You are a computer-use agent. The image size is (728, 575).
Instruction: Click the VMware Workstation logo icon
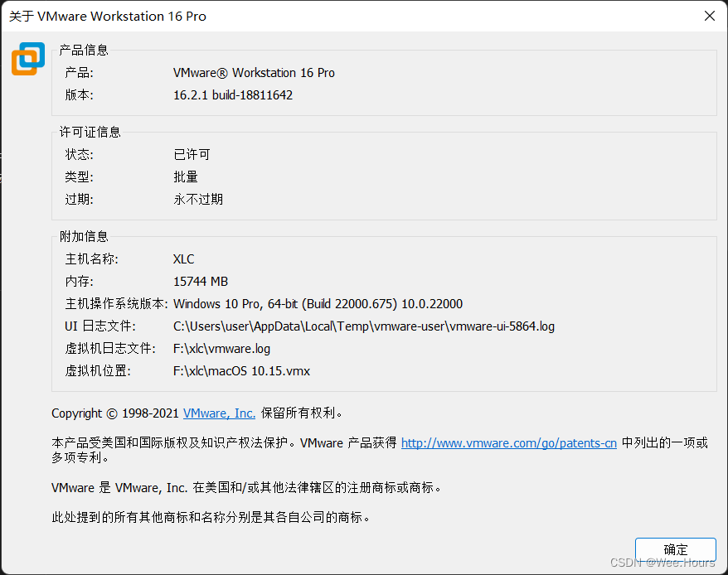pyautogui.click(x=28, y=59)
